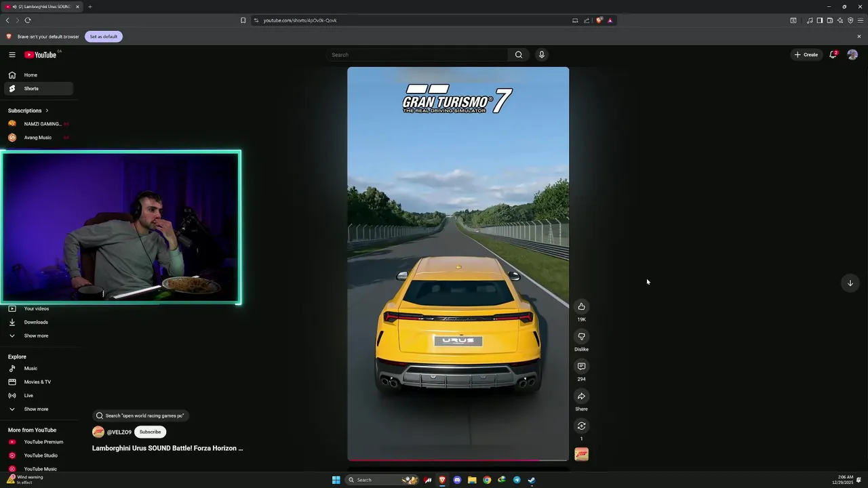Click the open world racing games search chip
Image resolution: width=868 pixels, height=488 pixels.
(x=140, y=415)
